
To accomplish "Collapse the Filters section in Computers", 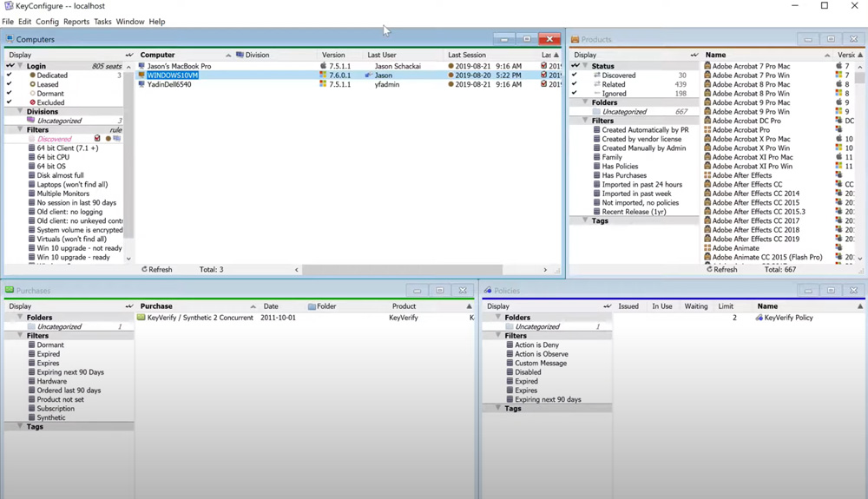I will (x=21, y=129).
